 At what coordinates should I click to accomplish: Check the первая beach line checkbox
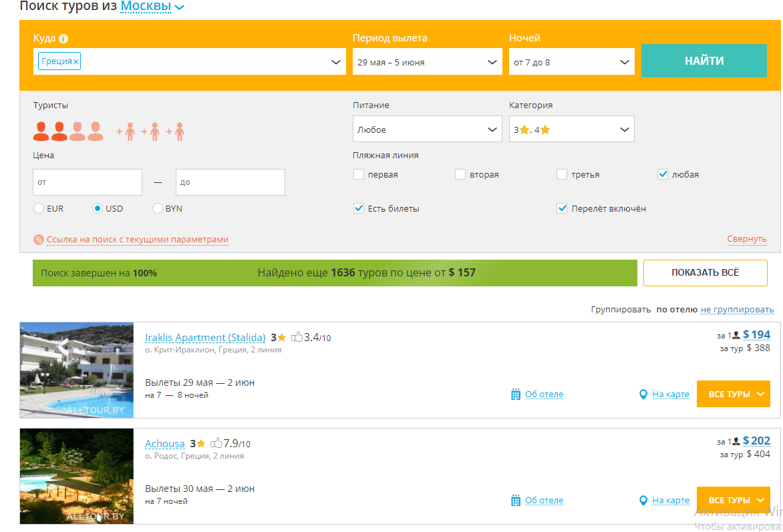tap(359, 175)
